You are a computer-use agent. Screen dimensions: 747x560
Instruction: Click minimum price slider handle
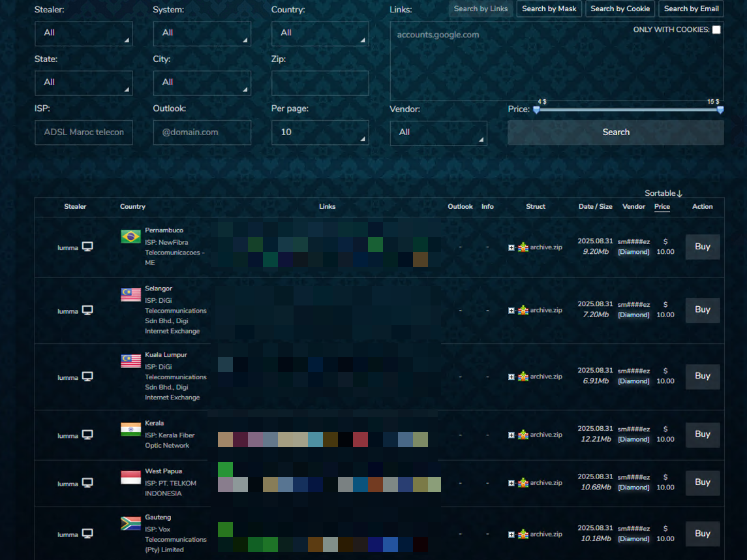tap(536, 110)
